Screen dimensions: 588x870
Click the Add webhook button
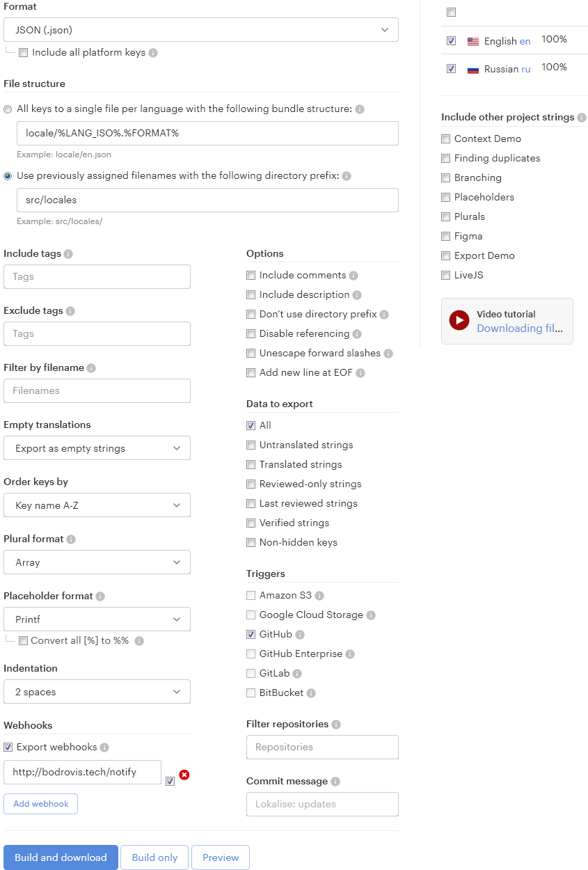click(x=40, y=804)
